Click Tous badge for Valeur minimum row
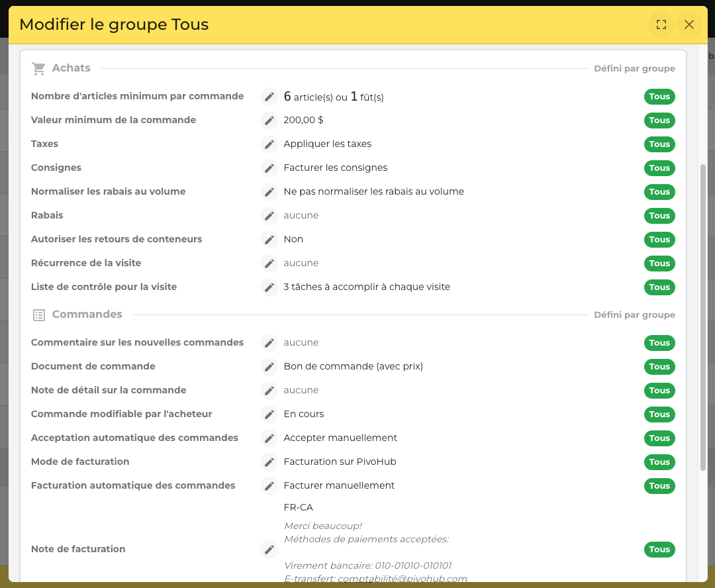The width and height of the screenshot is (715, 588). click(659, 121)
